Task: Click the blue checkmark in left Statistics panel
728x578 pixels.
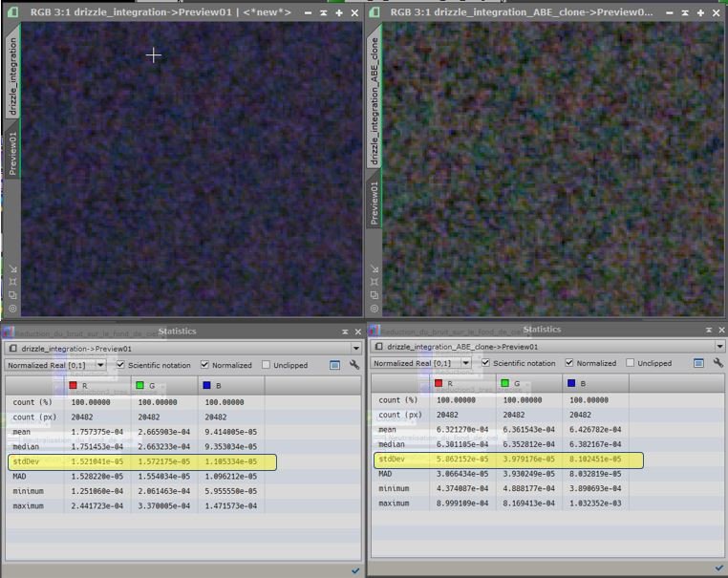Action: [x=355, y=571]
